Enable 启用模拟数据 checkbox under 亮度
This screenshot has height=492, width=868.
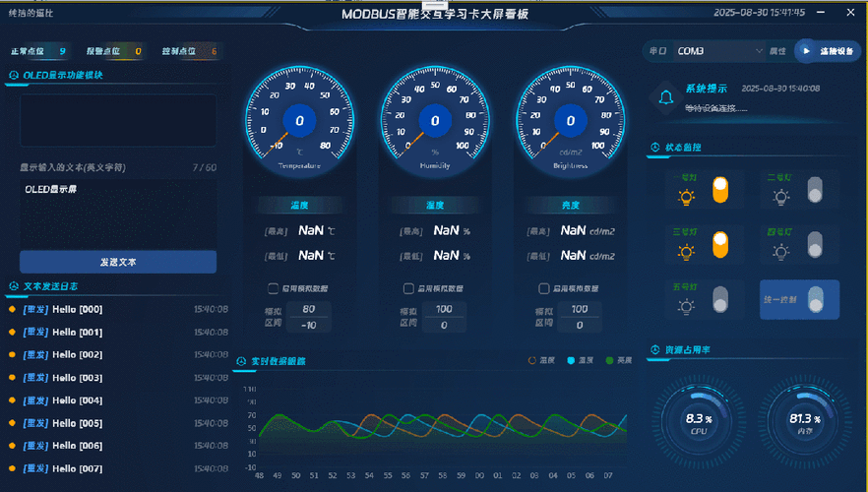543,288
